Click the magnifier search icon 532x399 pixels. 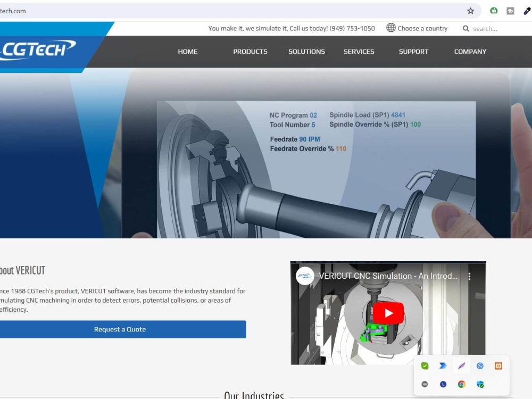466,29
